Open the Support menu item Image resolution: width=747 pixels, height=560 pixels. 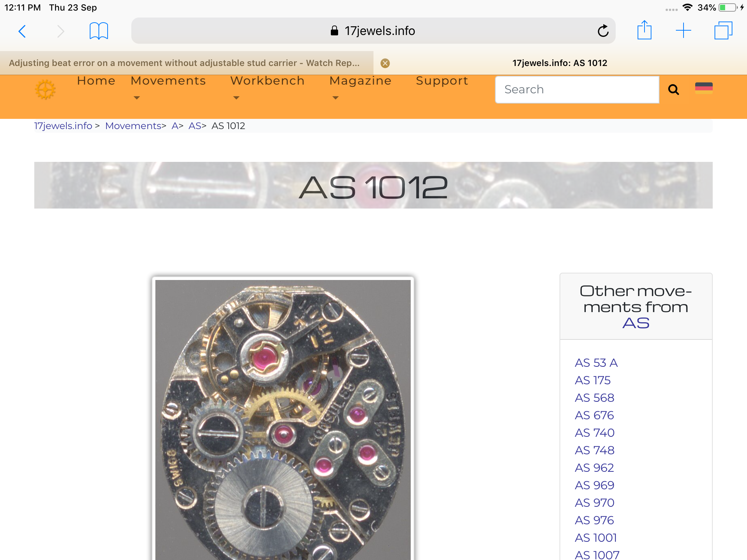442,81
